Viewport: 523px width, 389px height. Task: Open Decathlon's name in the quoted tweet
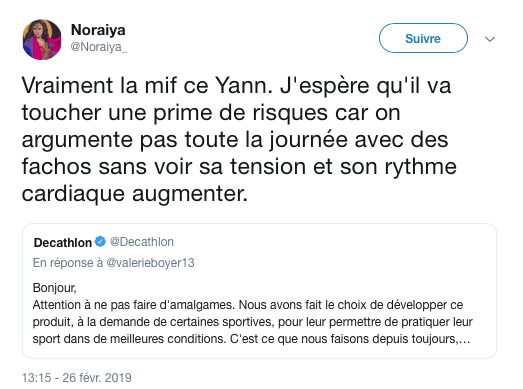[63, 243]
